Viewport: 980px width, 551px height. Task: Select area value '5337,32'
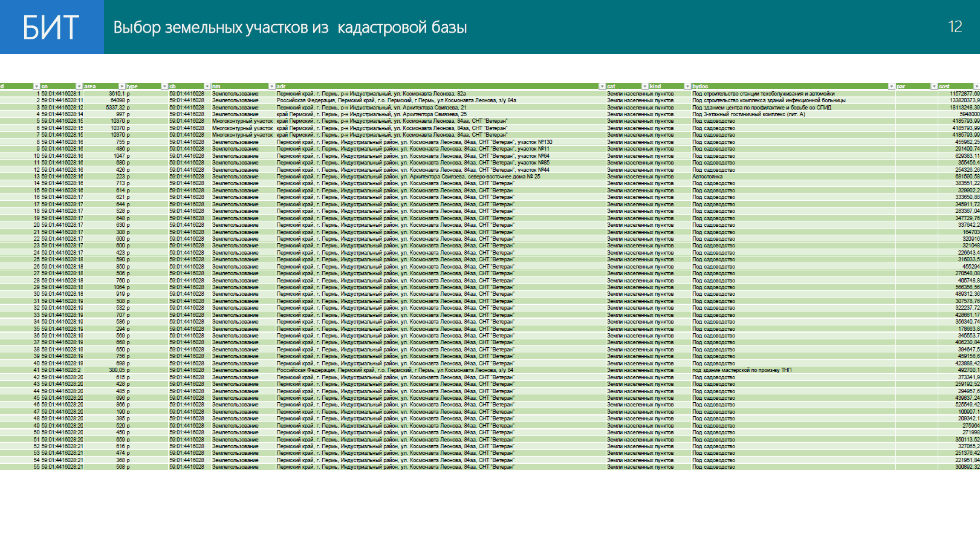pyautogui.click(x=115, y=108)
